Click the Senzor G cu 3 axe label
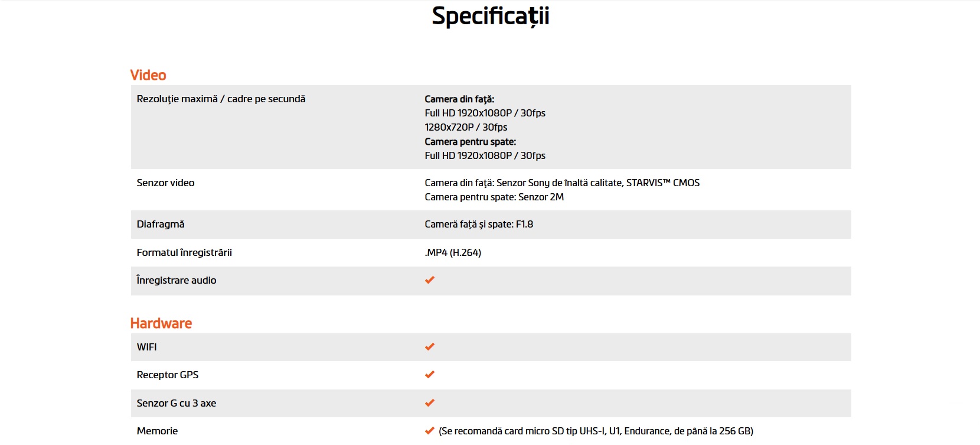980x445 pixels. tap(177, 403)
